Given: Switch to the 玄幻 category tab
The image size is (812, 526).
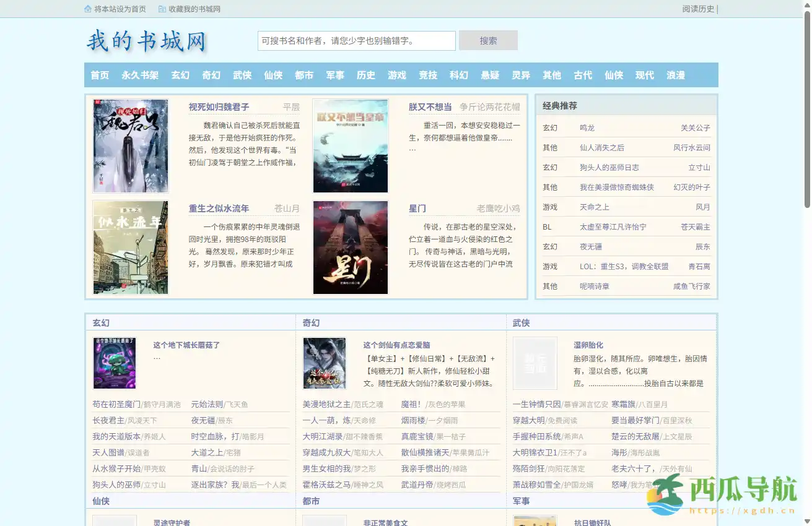Looking at the screenshot, I should click(x=180, y=75).
